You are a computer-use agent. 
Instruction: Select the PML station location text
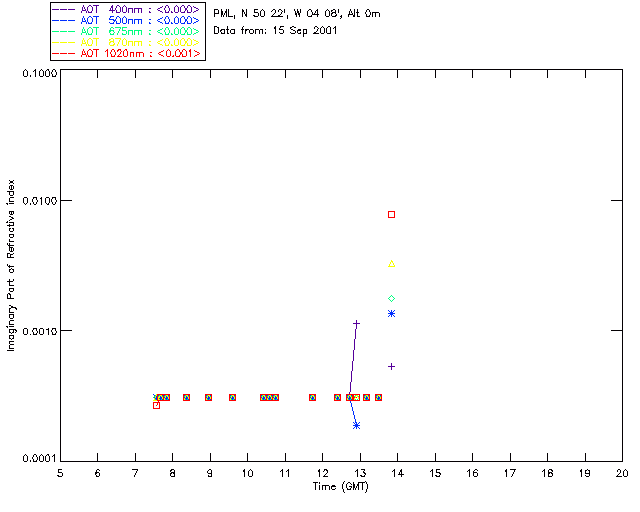pos(297,13)
